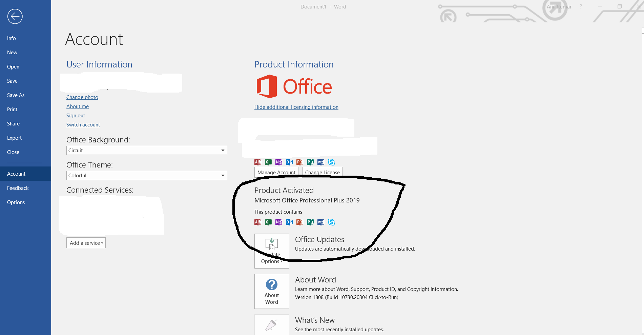
Task: Go to the Print page
Action: click(x=25, y=110)
